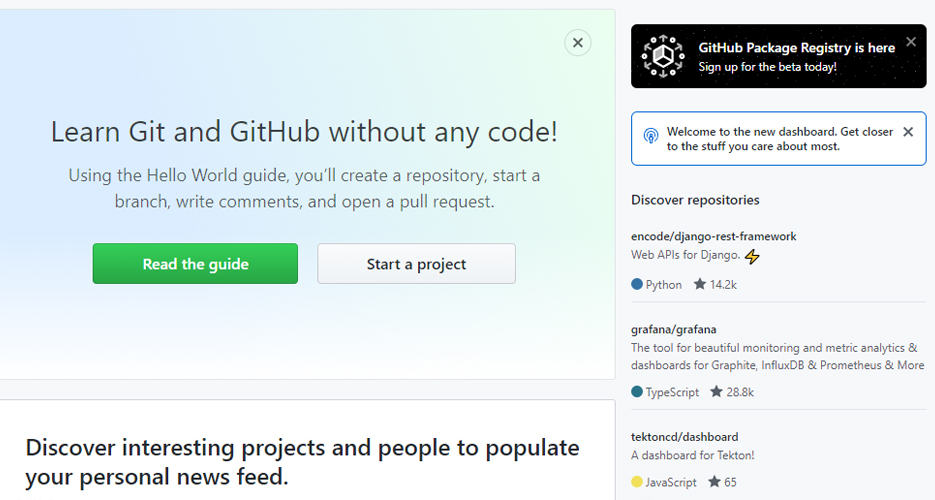Open the encode/django-rest-framework repository
This screenshot has width=935, height=500.
point(713,236)
